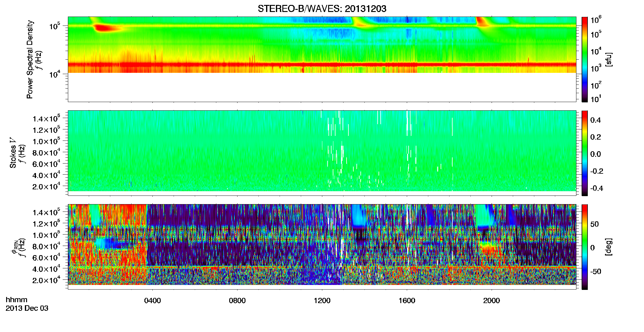This screenshot has width=644, height=332.
Task: Click the Stokes V colorbar
Action: [585, 153]
